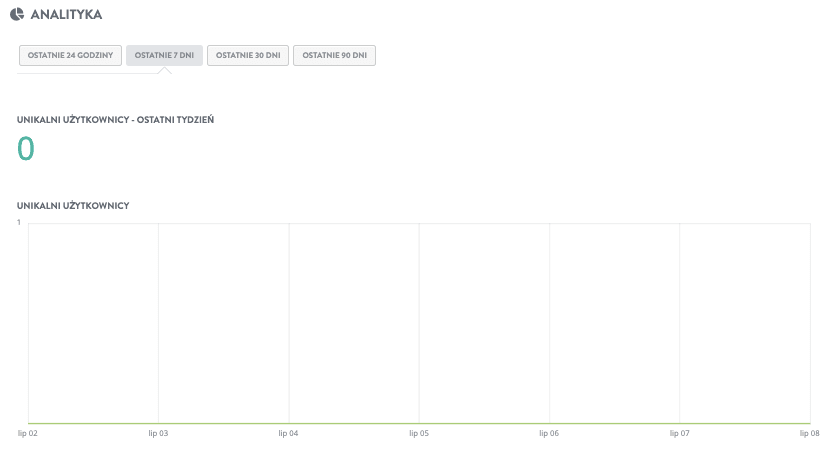Click 'Unikalni użytkownicy - ostatni tydzień' label
The image size is (831, 449).
(x=116, y=120)
